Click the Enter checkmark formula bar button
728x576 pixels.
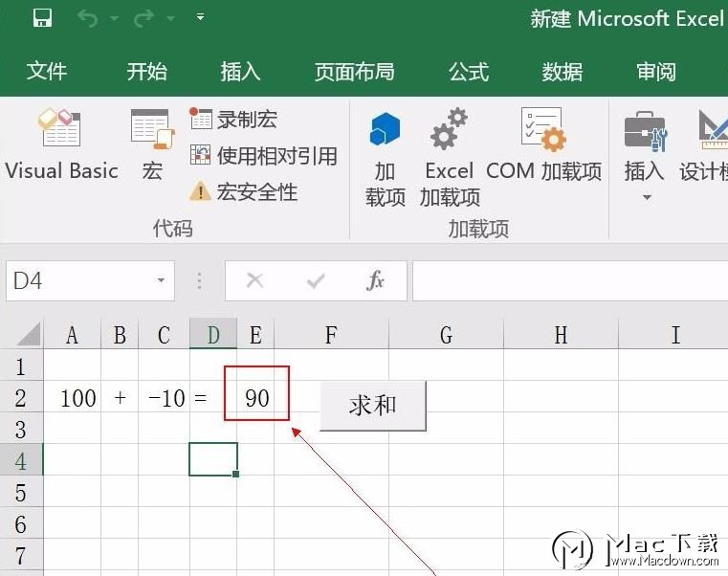(x=316, y=280)
